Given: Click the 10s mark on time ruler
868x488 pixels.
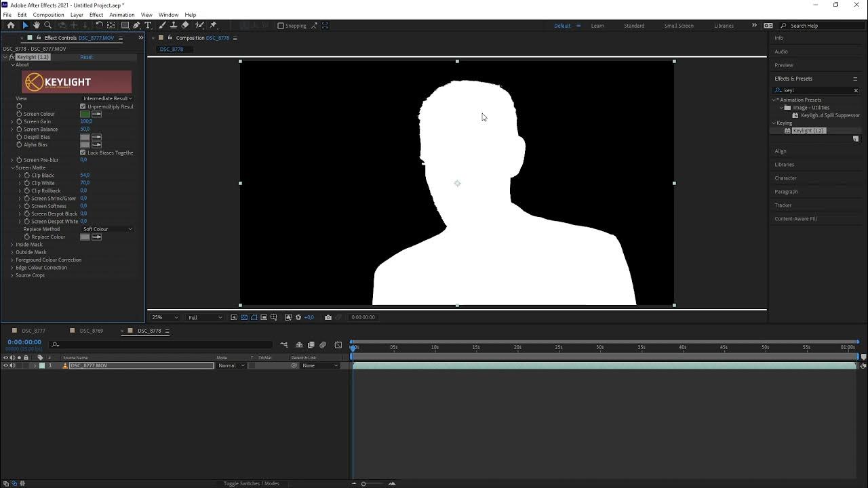Looking at the screenshot, I should [435, 347].
